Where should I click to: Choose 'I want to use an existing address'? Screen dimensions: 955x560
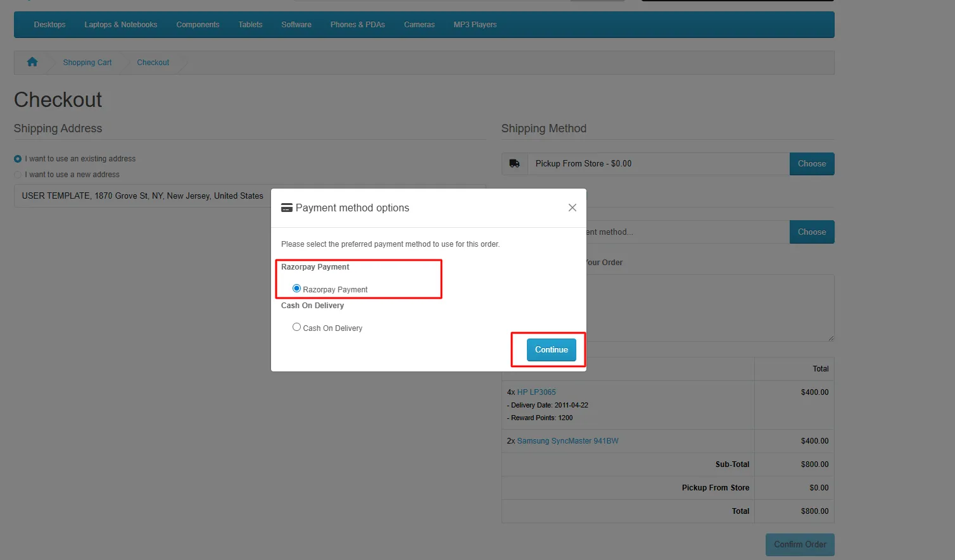(18, 159)
